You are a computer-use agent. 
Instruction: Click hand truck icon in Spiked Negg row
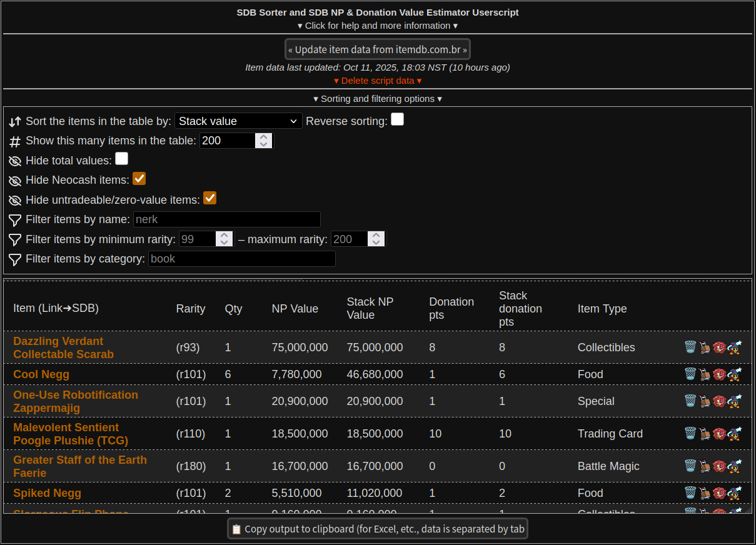pos(705,493)
